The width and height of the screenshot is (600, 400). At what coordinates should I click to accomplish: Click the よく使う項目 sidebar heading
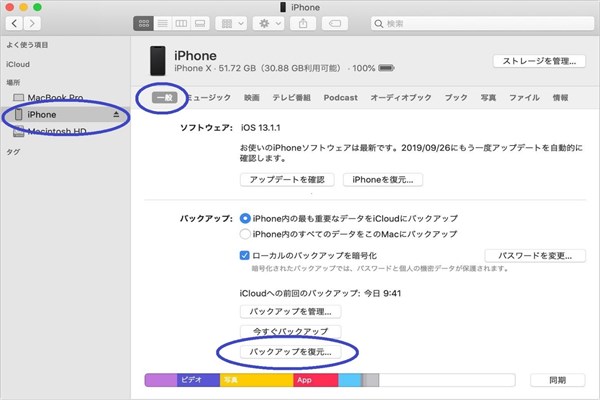(x=27, y=45)
